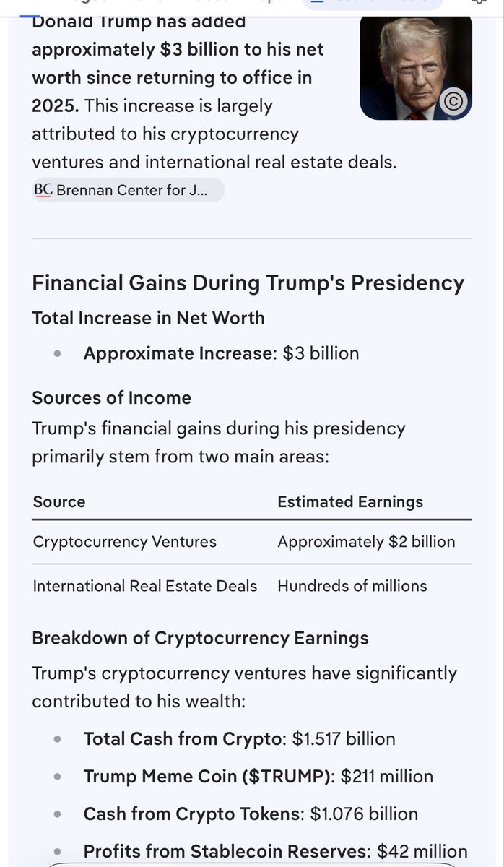Tap the BC Brennan Center logo icon

click(43, 190)
